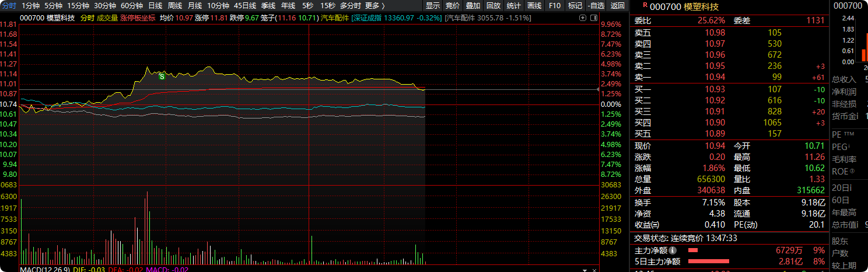This screenshot has width=868, height=272.
Task: Click the 内盘 315662 value
Action: (810, 190)
